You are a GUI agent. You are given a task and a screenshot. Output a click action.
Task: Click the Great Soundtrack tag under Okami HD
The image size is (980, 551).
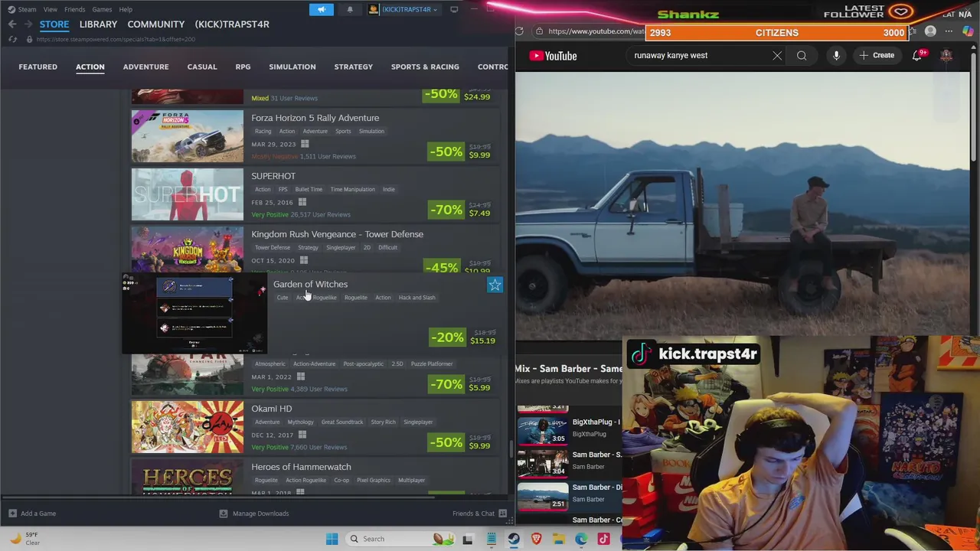pyautogui.click(x=341, y=422)
